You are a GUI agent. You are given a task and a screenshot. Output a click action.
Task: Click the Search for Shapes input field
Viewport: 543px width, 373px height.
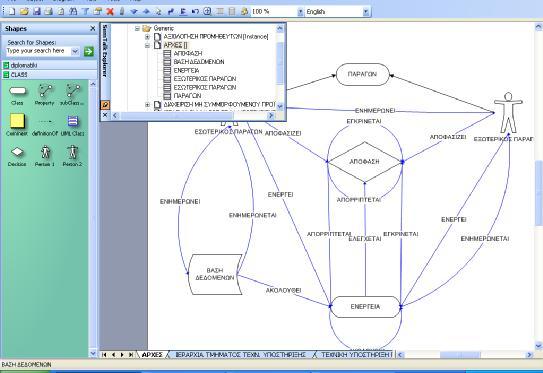(39, 51)
